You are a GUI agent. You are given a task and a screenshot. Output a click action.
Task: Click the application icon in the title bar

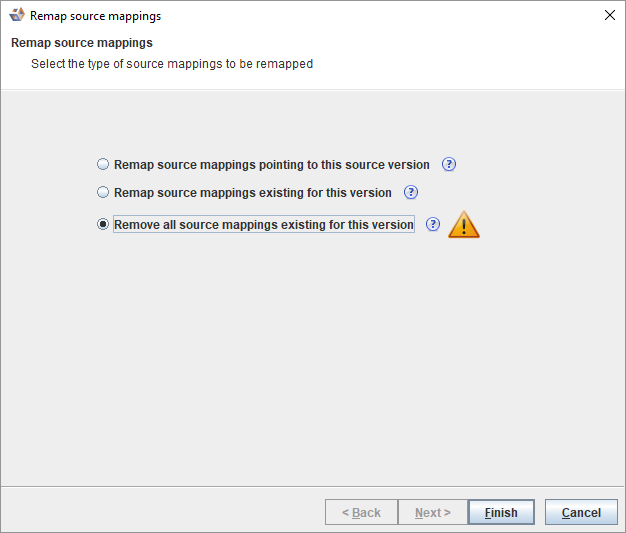pyautogui.click(x=16, y=16)
